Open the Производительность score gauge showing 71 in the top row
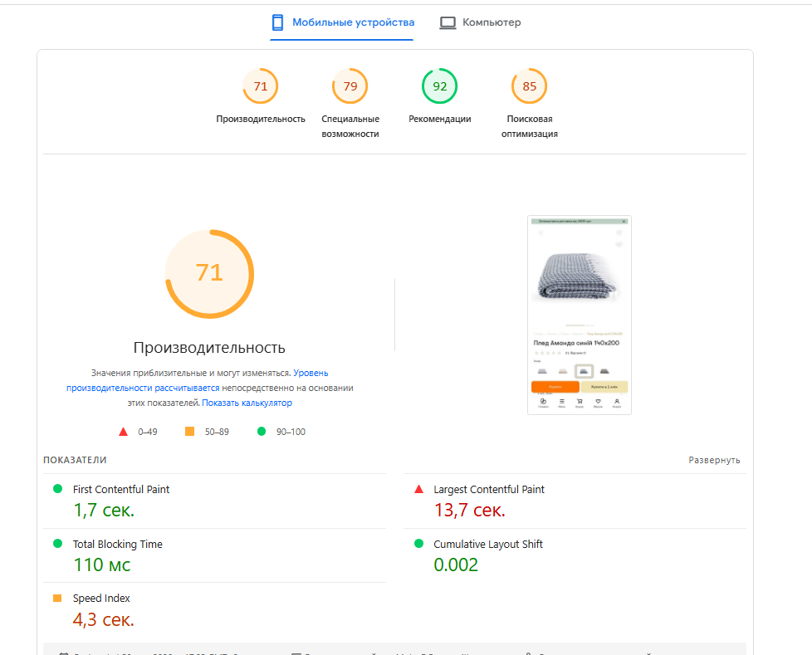 click(261, 86)
